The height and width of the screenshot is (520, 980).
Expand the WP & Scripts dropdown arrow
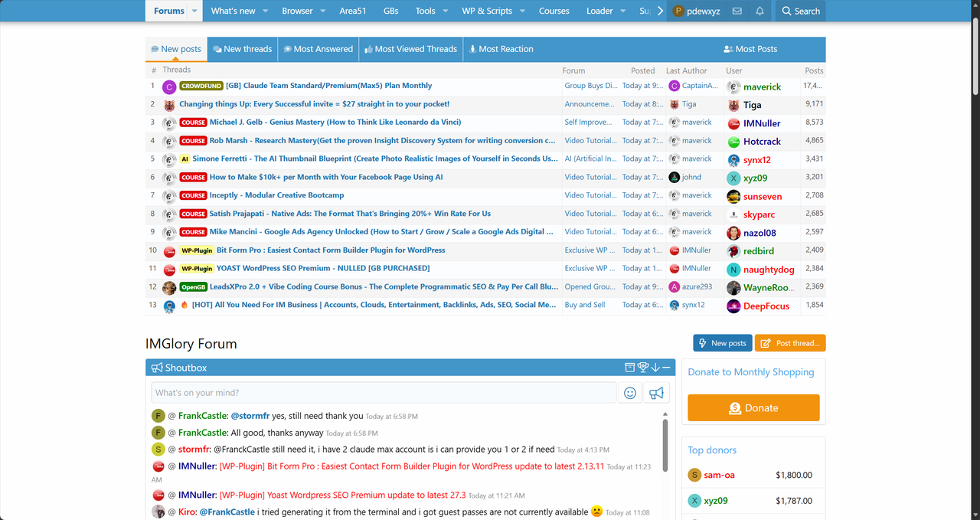click(522, 11)
